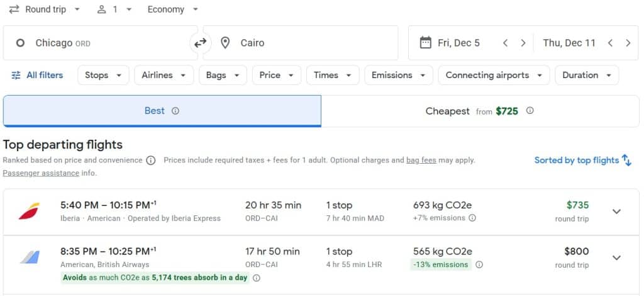Screen dimensions: 644x296
Task: Click the American British Airways flight logo
Action: 30,258
